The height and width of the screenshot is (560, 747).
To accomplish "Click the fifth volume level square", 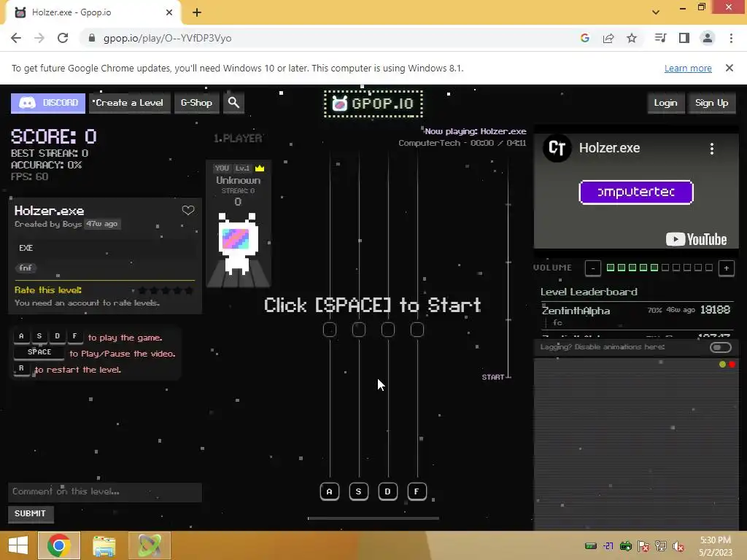I will click(654, 268).
